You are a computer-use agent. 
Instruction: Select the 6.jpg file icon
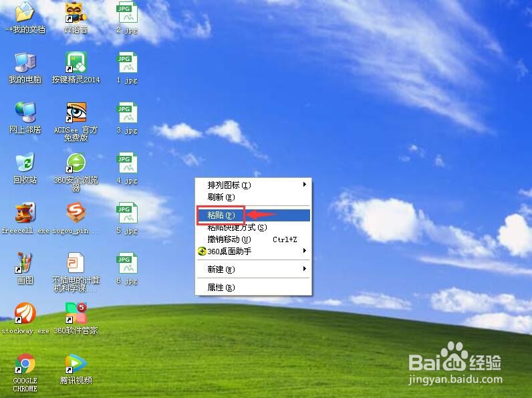click(127, 263)
